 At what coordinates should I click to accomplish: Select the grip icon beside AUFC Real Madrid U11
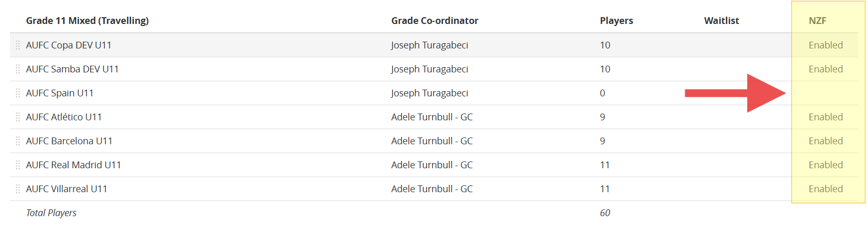18,165
